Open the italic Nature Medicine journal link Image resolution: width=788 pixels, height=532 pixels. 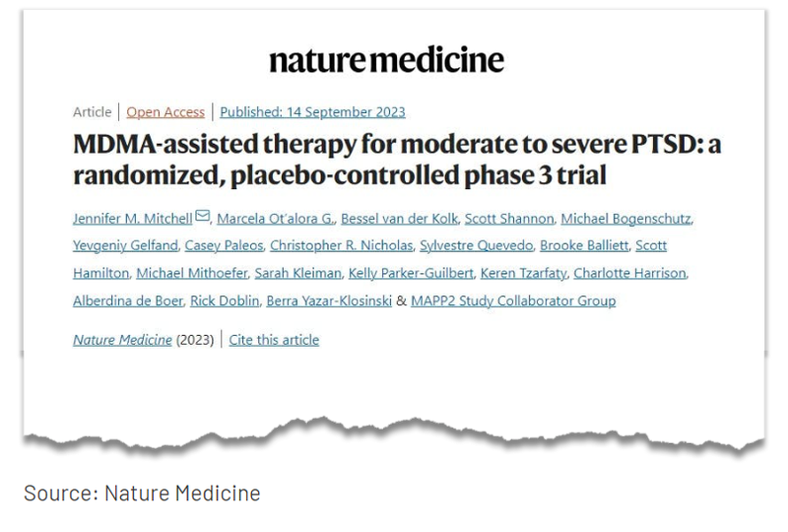[x=122, y=340]
